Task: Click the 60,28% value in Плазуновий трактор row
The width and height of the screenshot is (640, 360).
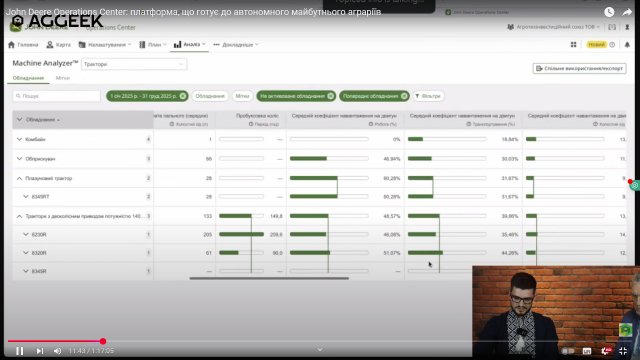Action: (x=391, y=178)
